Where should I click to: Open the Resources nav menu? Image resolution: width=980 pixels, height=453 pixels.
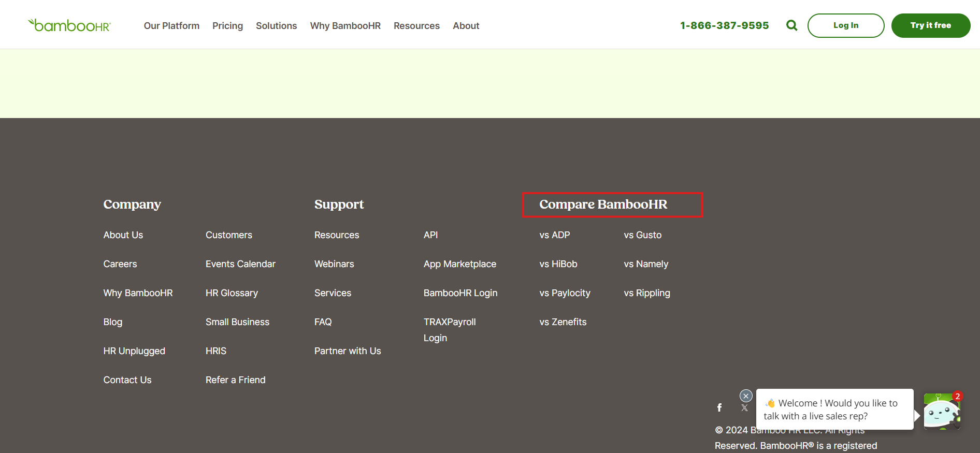(x=416, y=26)
